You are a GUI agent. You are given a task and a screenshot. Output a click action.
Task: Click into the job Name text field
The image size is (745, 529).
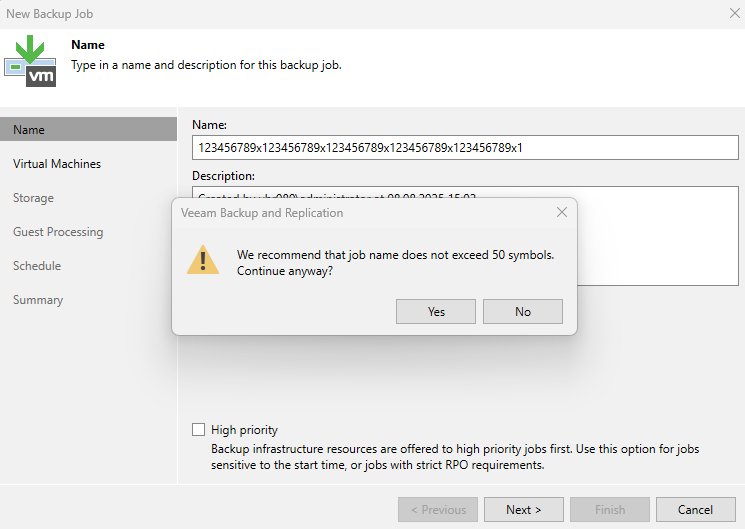click(x=465, y=148)
